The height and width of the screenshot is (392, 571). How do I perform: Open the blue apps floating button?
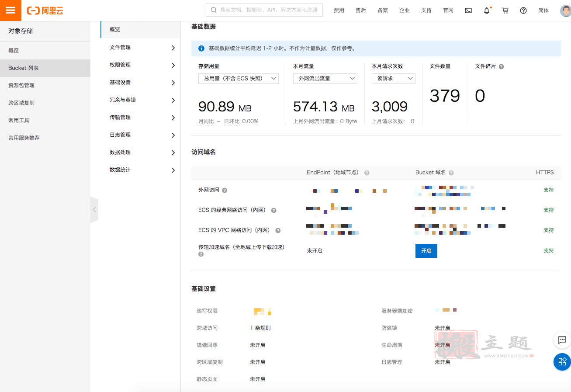pos(562,361)
